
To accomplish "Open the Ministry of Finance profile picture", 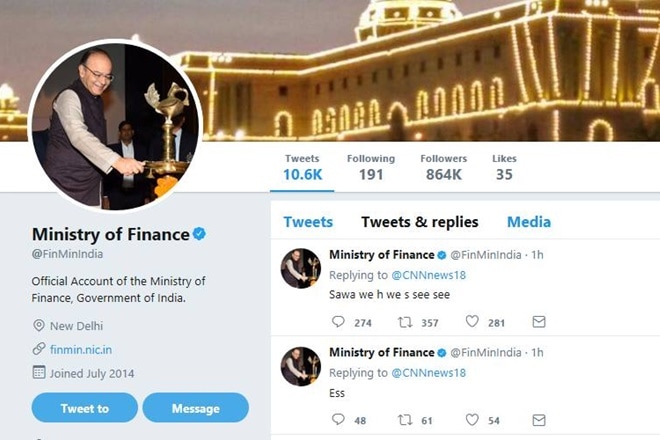I will [x=116, y=127].
